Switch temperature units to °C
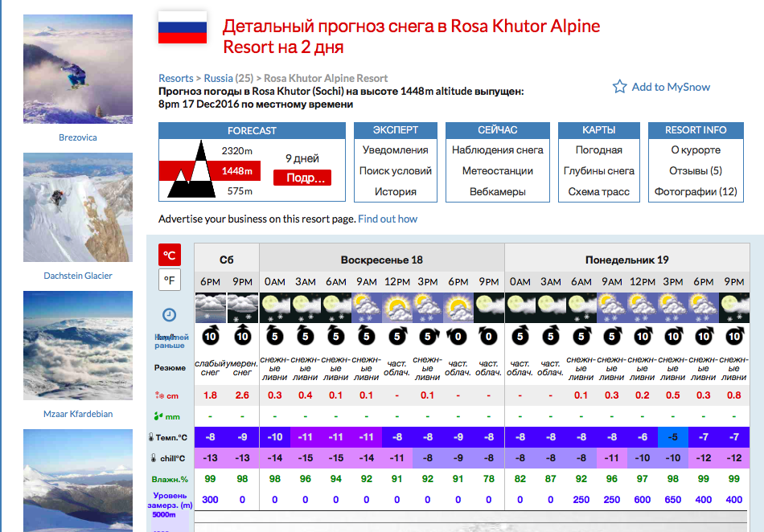The height and width of the screenshot is (532, 764). (x=170, y=255)
